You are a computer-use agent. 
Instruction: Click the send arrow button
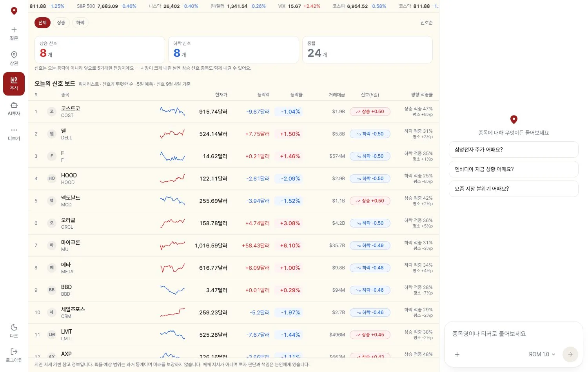tap(570, 354)
